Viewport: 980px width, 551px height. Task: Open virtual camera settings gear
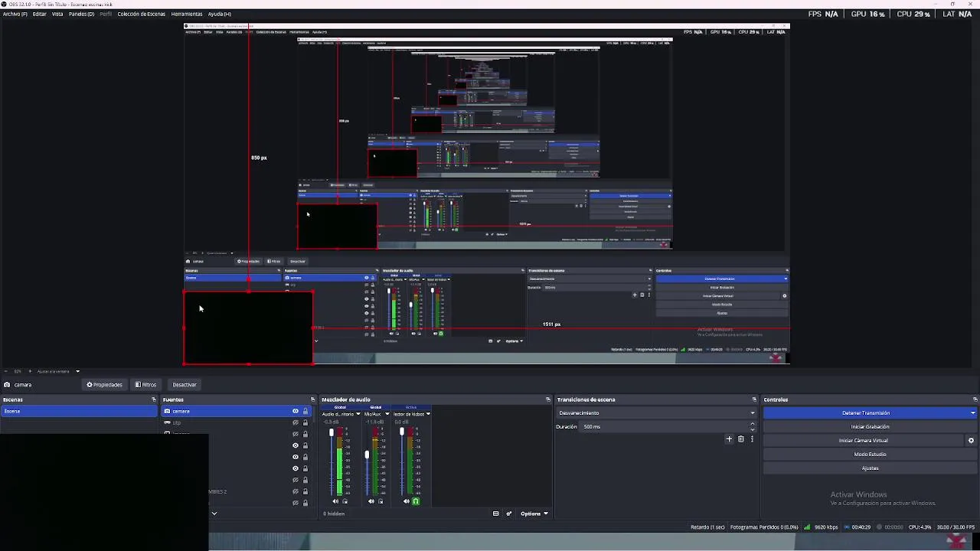coord(972,441)
